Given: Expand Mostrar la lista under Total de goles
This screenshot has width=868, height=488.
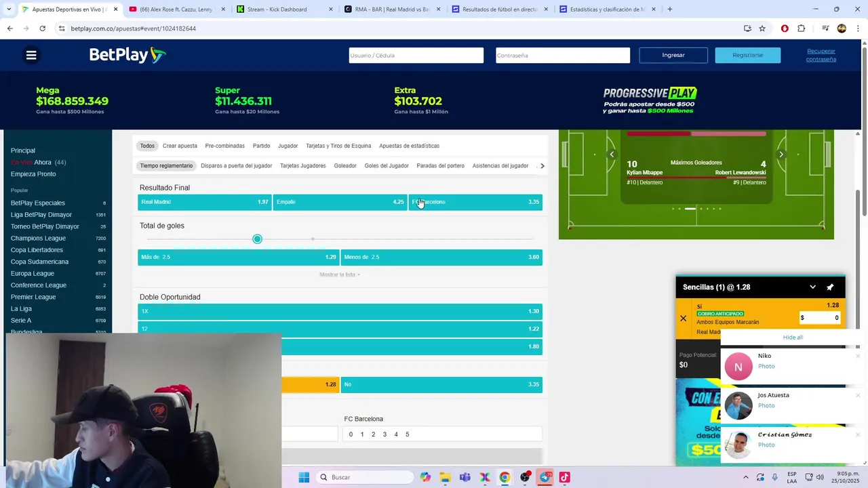Looking at the screenshot, I should tap(340, 274).
